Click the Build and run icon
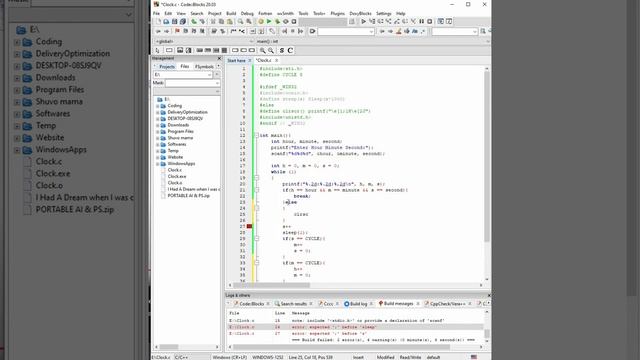640x360 pixels. (277, 22)
